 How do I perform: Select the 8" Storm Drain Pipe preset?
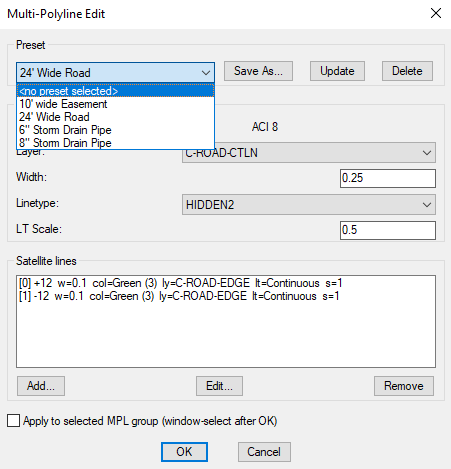coord(115,143)
